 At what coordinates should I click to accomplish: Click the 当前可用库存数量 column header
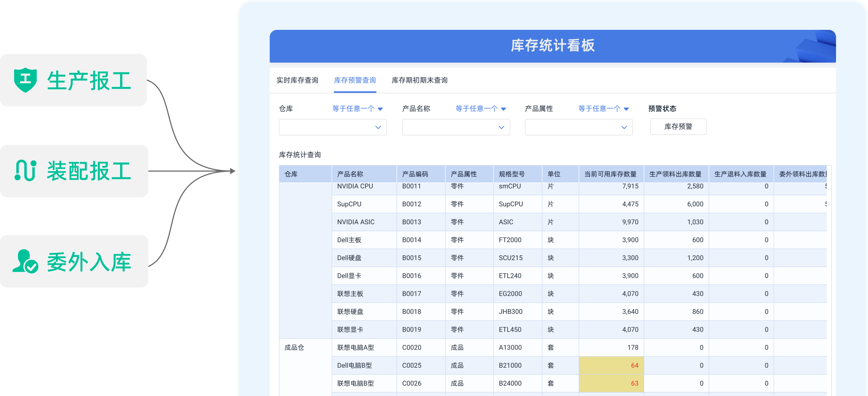(610, 174)
